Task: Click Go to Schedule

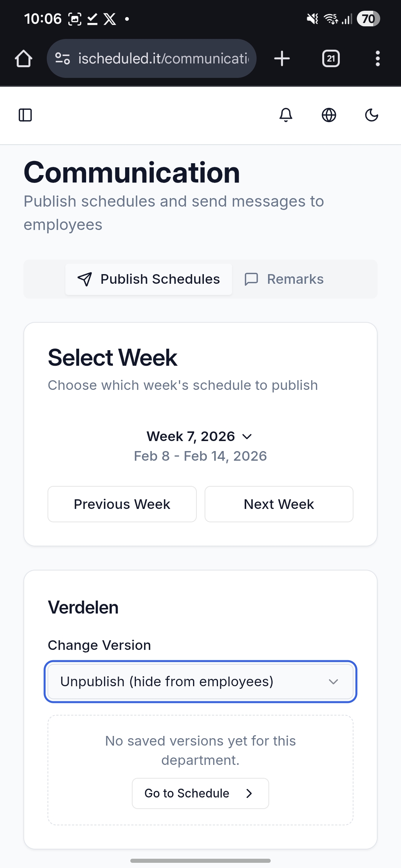Action: pyautogui.click(x=200, y=793)
